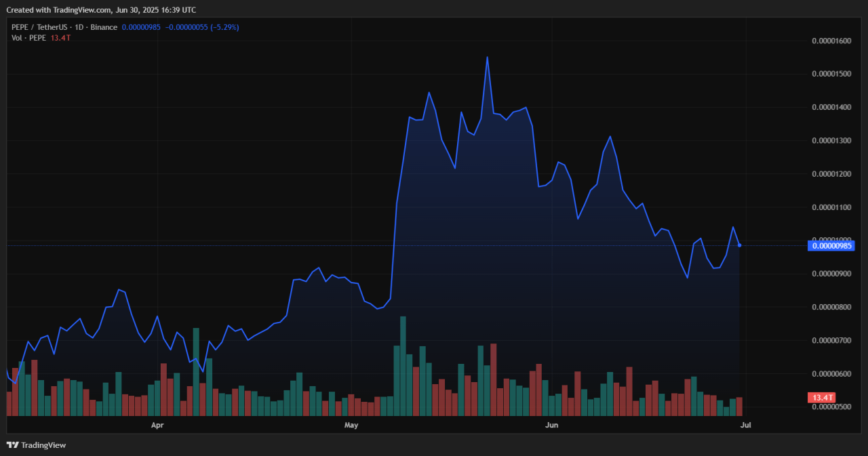Click the 0.00001000 price axis label

(831, 239)
